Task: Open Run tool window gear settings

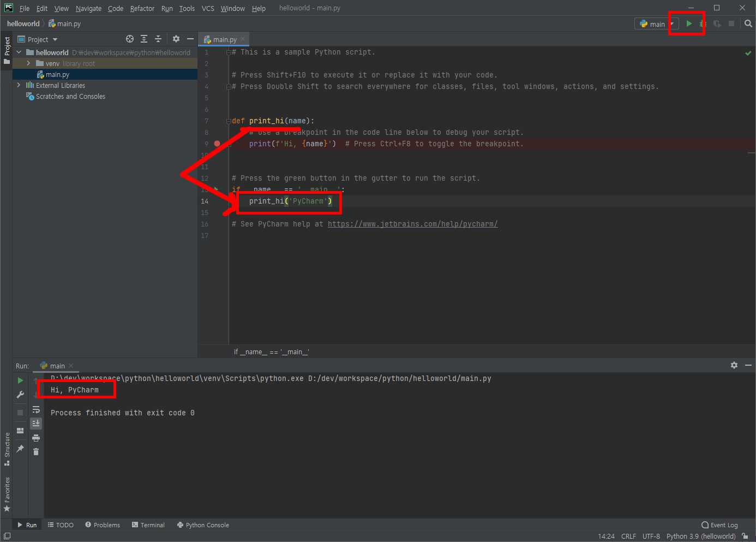Action: (734, 365)
